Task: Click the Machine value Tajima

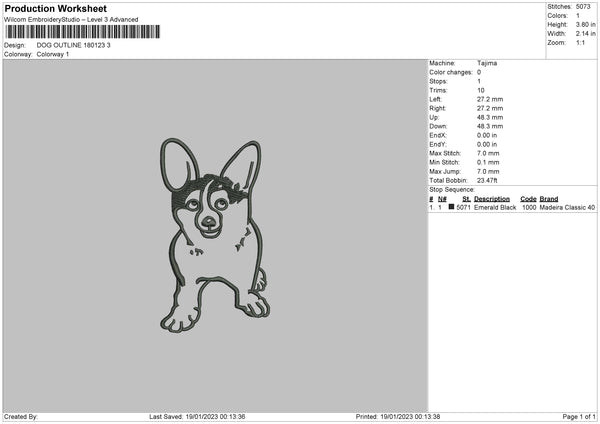Action: (x=487, y=63)
